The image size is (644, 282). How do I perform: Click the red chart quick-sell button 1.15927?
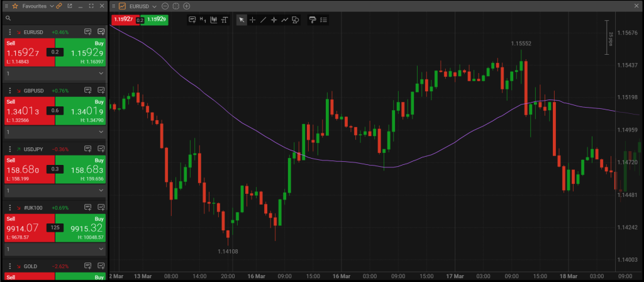point(124,20)
